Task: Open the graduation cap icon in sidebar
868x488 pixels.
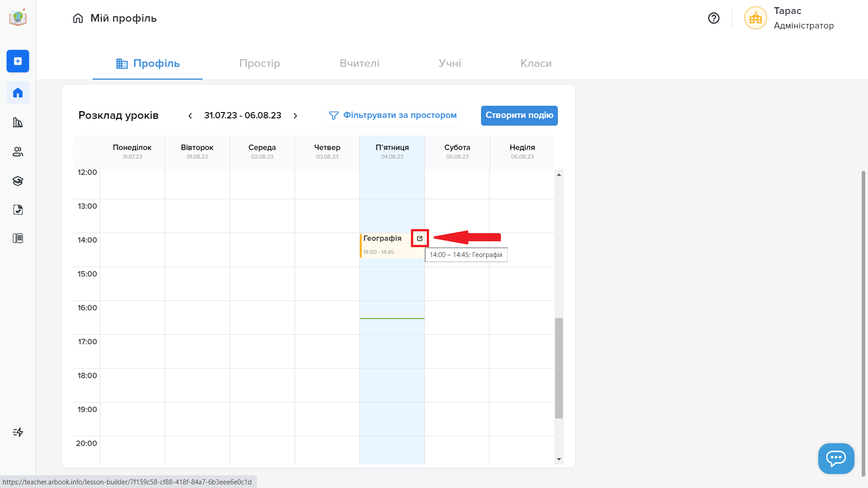Action: pyautogui.click(x=18, y=181)
